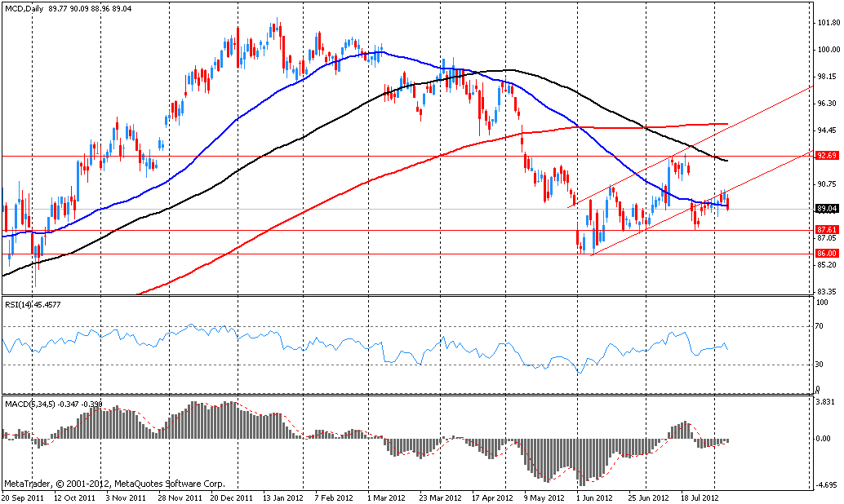Select the red 86.00 price level tag
The height and width of the screenshot is (504, 844).
click(x=826, y=254)
